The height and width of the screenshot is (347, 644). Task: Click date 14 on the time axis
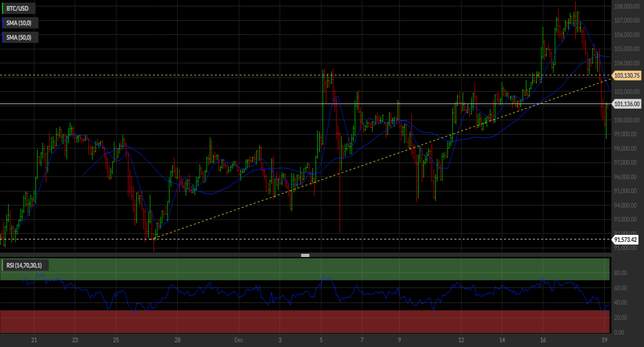502,340
